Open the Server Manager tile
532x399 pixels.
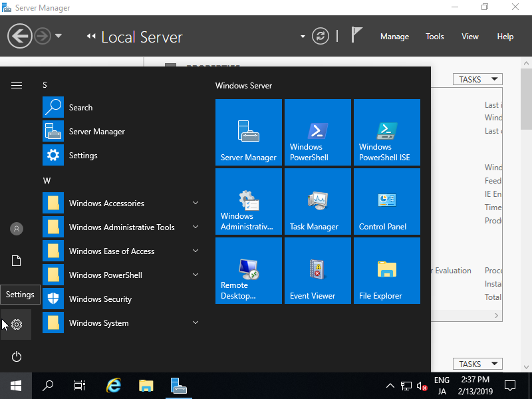pos(248,132)
